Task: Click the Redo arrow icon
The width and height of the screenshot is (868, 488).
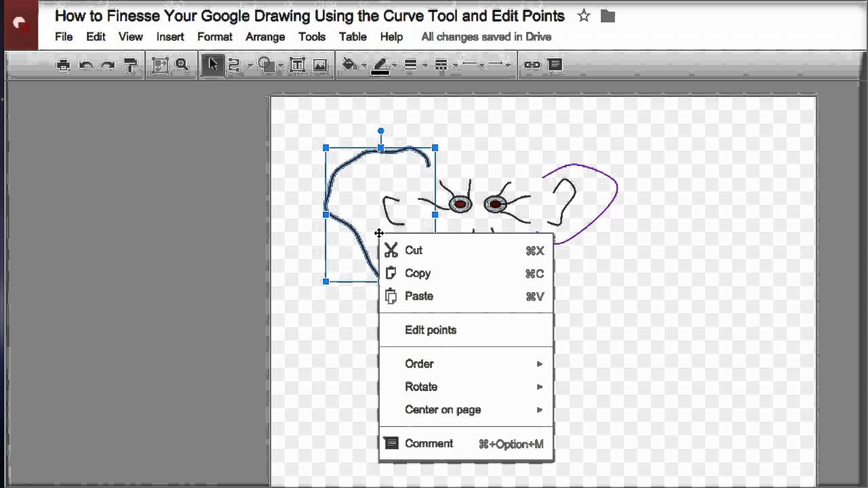Action: (108, 65)
